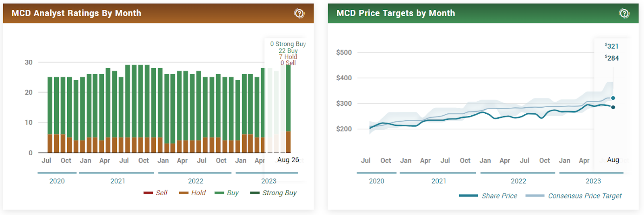Click the Aug label on price targets axis
The image size is (644, 215).
[613, 160]
